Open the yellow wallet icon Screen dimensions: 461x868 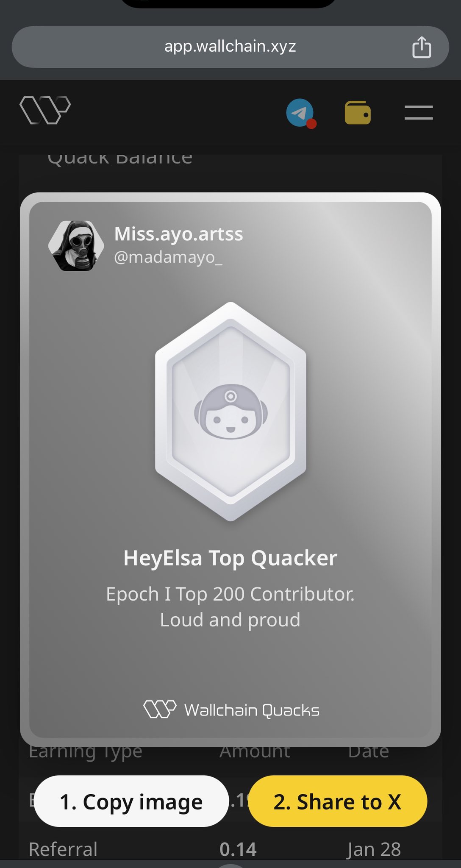tap(358, 113)
